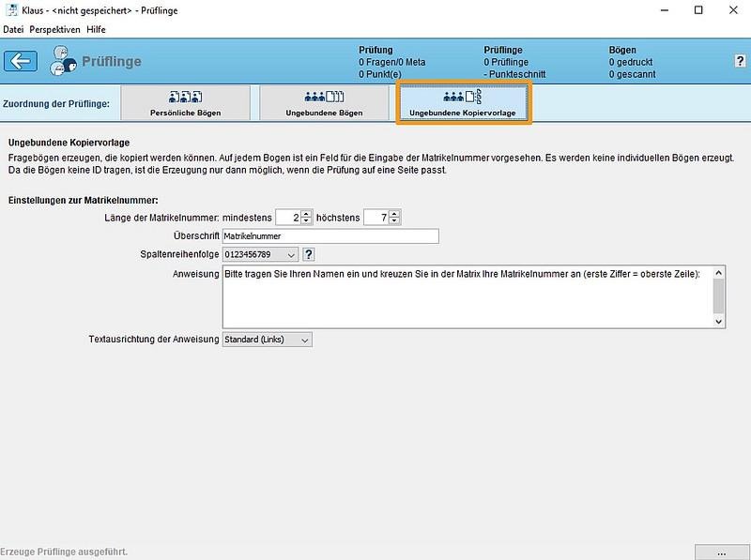Click 'Erzeuge Prüflinge ausgeführt.' status text

(64, 552)
